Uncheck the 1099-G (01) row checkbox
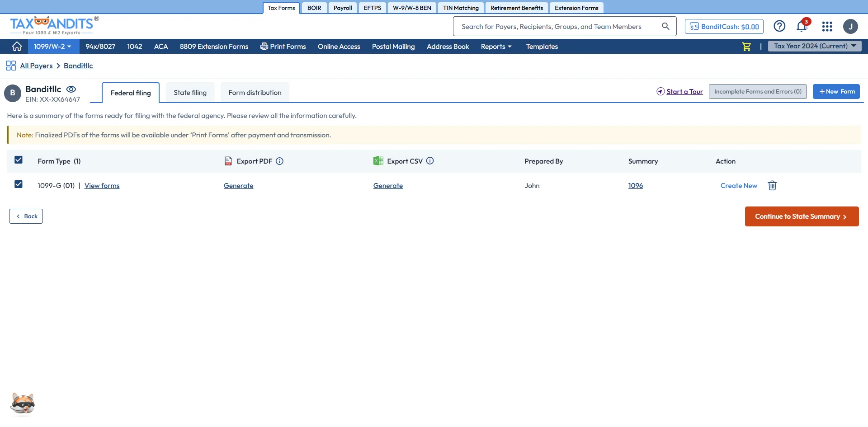The width and height of the screenshot is (868, 427). (x=19, y=184)
